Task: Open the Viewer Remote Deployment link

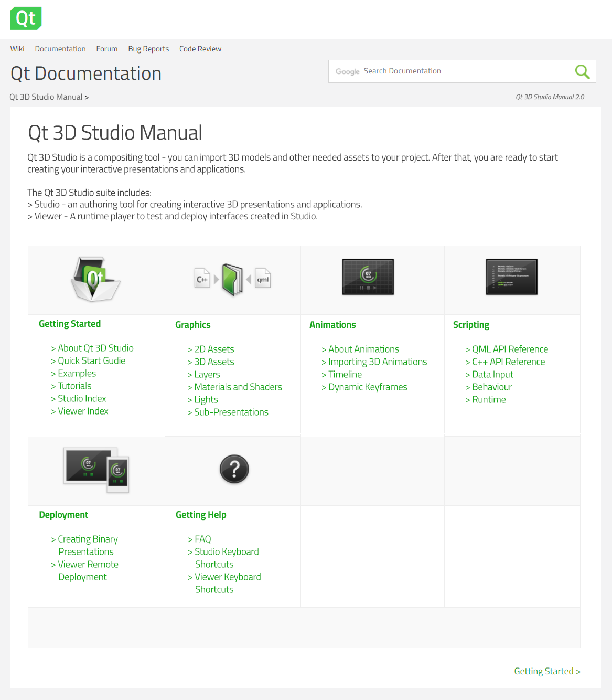Action: 88,565
